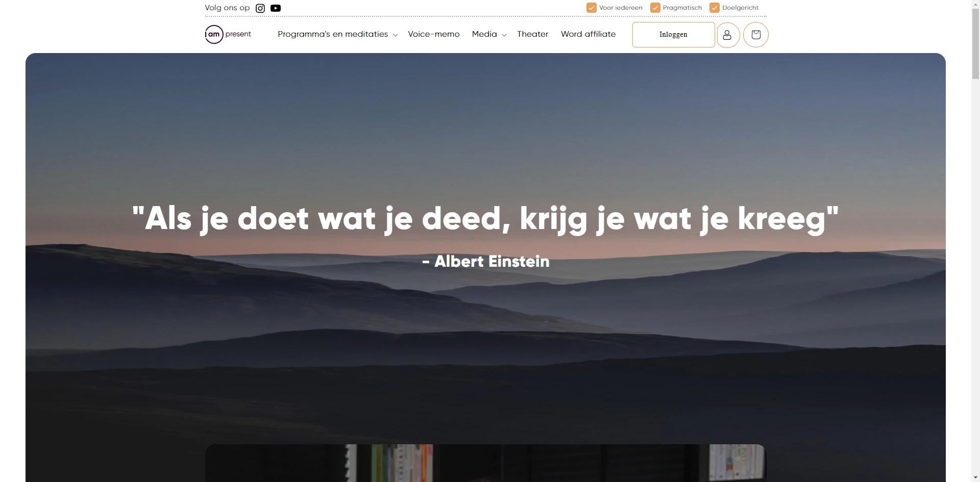Screen dimensions: 980x482
Task: Open the 'Media' dropdown menu
Action: click(x=484, y=34)
